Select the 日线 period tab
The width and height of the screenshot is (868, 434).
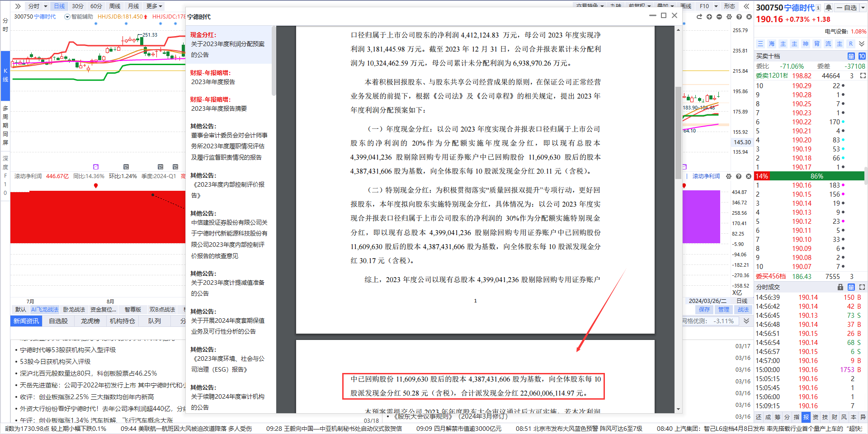59,6
